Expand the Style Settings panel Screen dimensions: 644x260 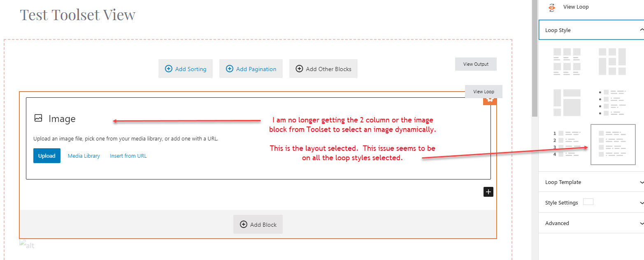coord(591,202)
